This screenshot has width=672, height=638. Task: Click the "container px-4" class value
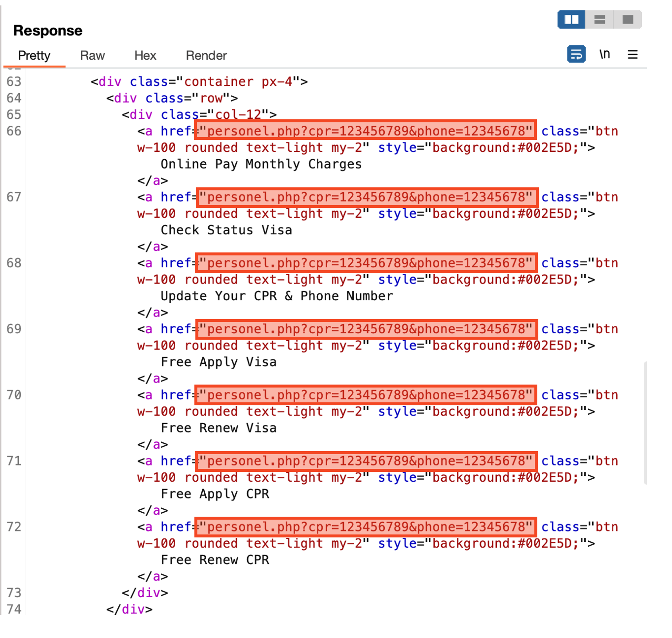(238, 82)
